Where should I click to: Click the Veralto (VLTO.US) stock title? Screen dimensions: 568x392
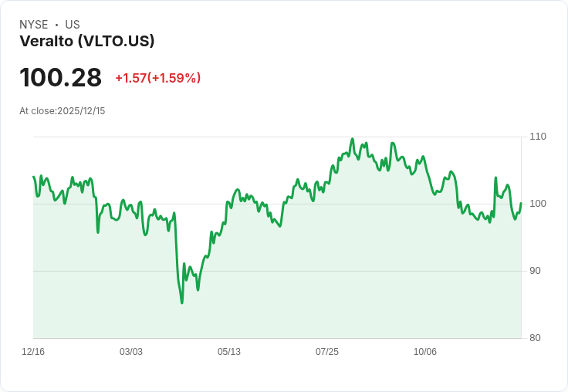(87, 42)
